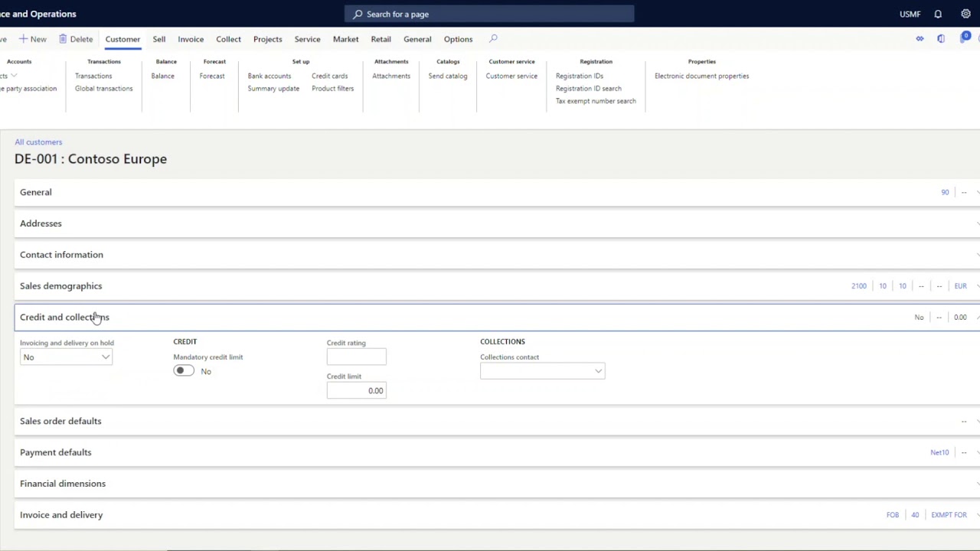
Task: Open Global transactions
Action: tap(103, 88)
